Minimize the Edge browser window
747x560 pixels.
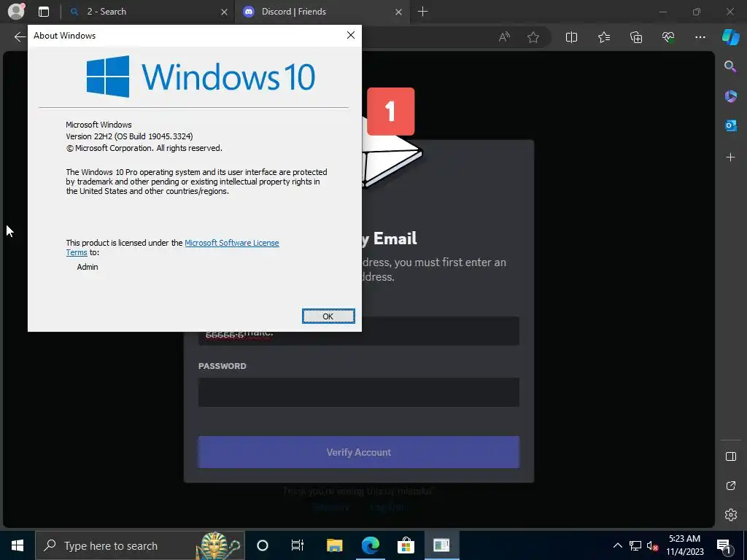[x=662, y=12]
